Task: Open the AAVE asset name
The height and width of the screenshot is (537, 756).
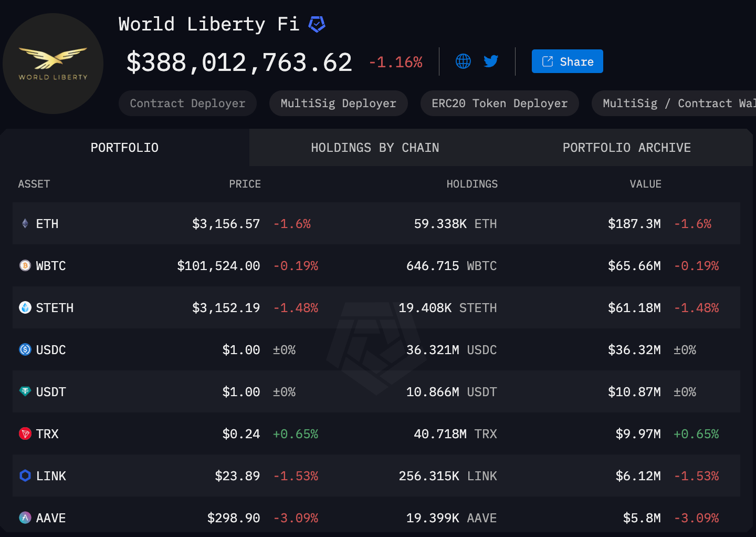Action: point(51,518)
